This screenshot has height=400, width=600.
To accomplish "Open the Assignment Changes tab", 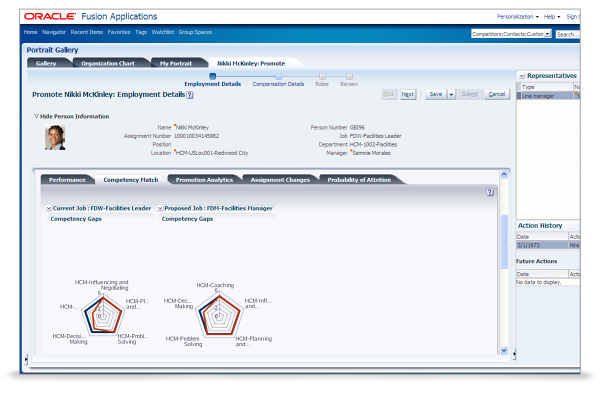I will [x=280, y=180].
